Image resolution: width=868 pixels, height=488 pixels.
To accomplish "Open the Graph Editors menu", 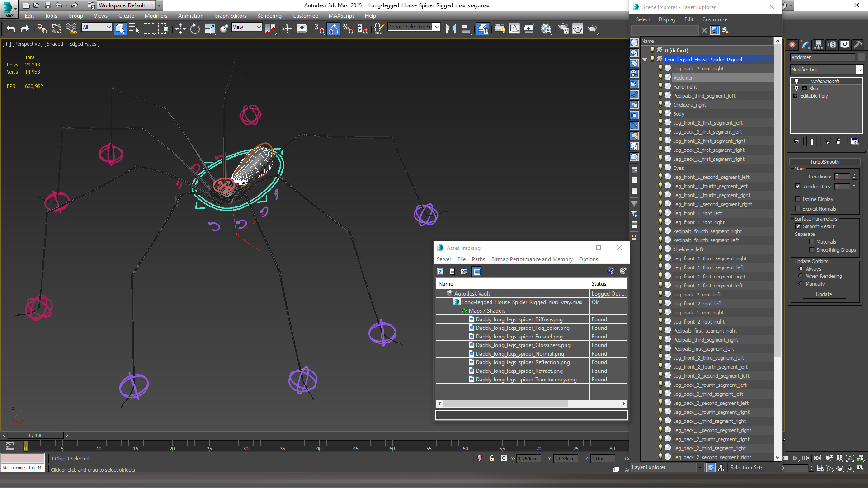I will [230, 16].
